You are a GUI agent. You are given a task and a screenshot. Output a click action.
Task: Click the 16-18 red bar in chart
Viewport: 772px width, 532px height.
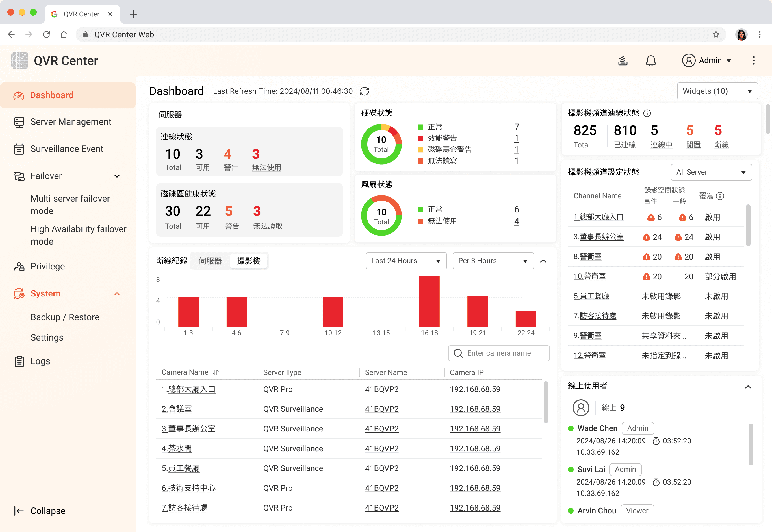coord(429,301)
